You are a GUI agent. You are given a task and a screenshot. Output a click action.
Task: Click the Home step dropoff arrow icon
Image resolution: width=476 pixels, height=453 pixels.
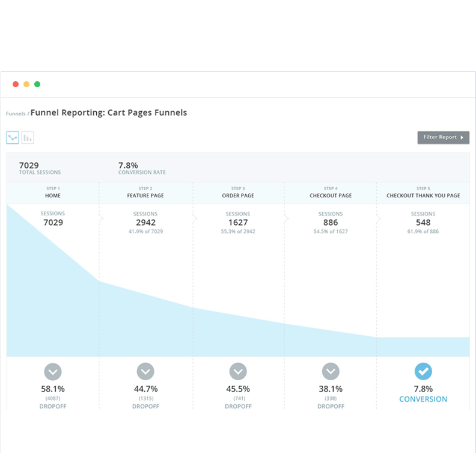(53, 371)
